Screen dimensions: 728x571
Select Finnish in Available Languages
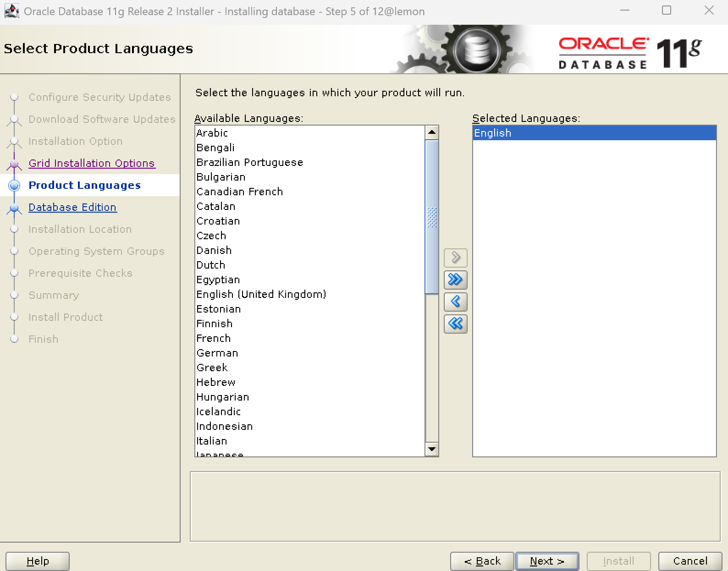[x=310, y=324]
